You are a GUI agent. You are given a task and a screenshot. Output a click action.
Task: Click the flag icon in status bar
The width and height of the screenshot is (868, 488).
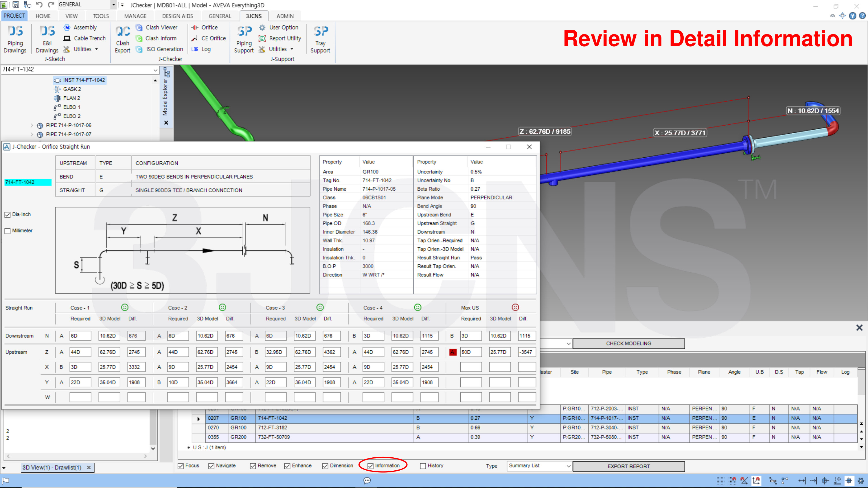coord(6,480)
